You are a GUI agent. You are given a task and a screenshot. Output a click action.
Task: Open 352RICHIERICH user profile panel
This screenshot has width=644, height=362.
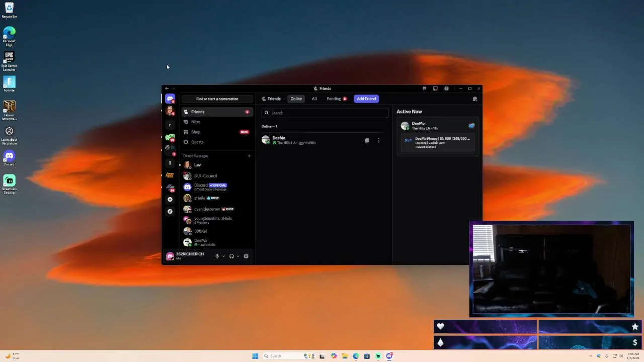(x=188, y=256)
